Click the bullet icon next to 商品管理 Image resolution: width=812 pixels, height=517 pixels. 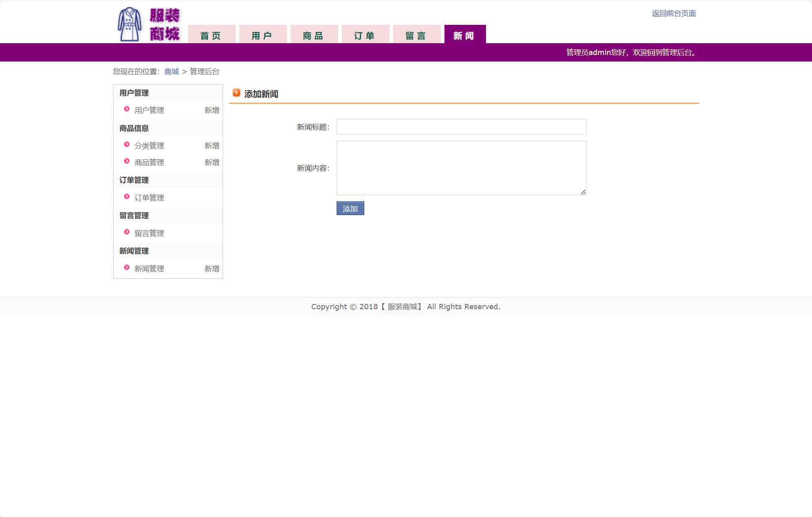click(x=127, y=161)
